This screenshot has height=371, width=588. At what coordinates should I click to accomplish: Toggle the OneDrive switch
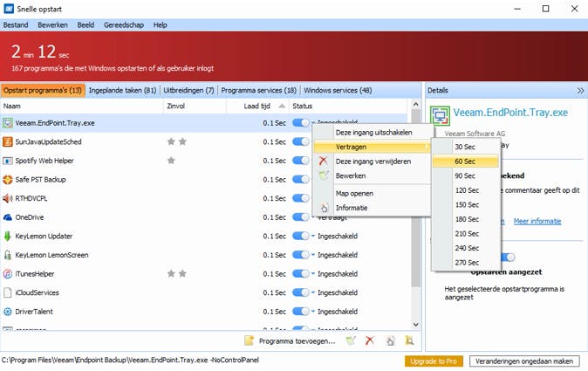coord(301,217)
